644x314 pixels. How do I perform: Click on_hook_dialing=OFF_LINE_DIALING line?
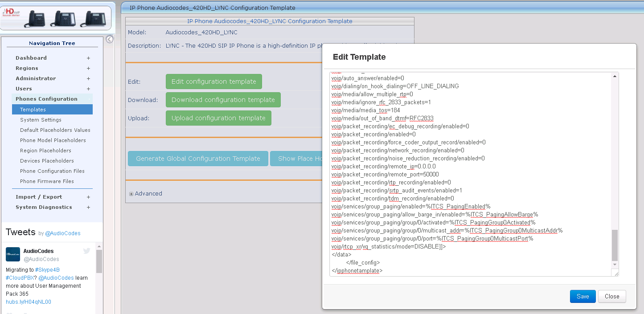click(x=395, y=86)
